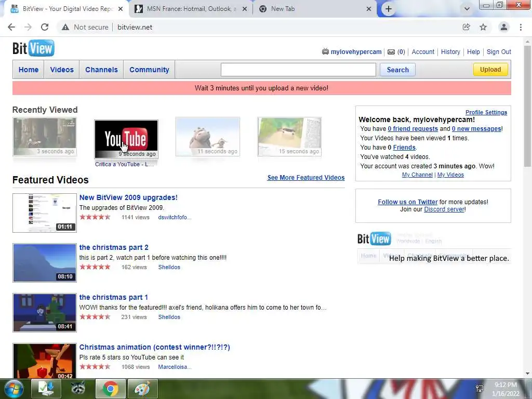532x399 pixels.
Task: Open My Channel link
Action: click(x=417, y=175)
